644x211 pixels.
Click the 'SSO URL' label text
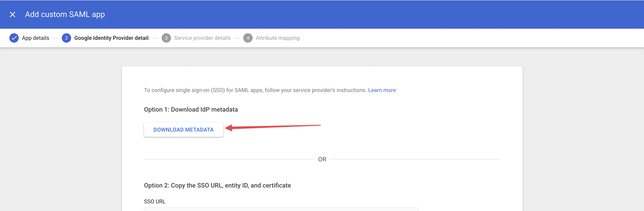154,201
